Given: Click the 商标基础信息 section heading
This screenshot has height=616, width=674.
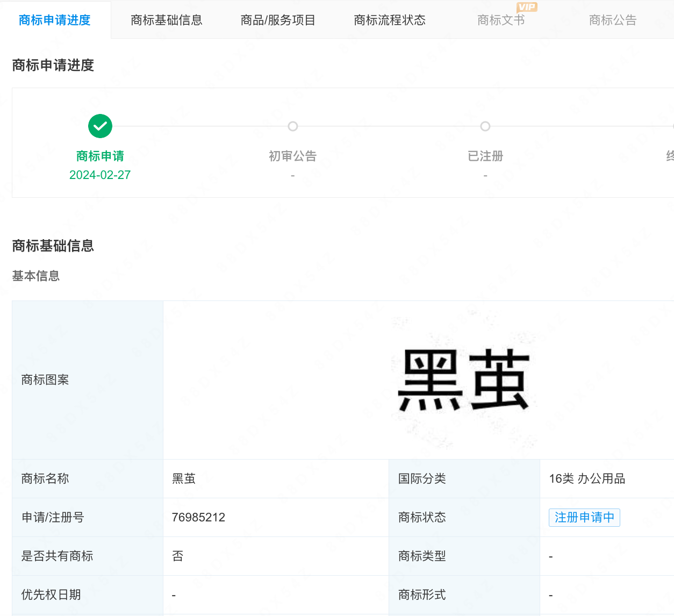Looking at the screenshot, I should 53,246.
